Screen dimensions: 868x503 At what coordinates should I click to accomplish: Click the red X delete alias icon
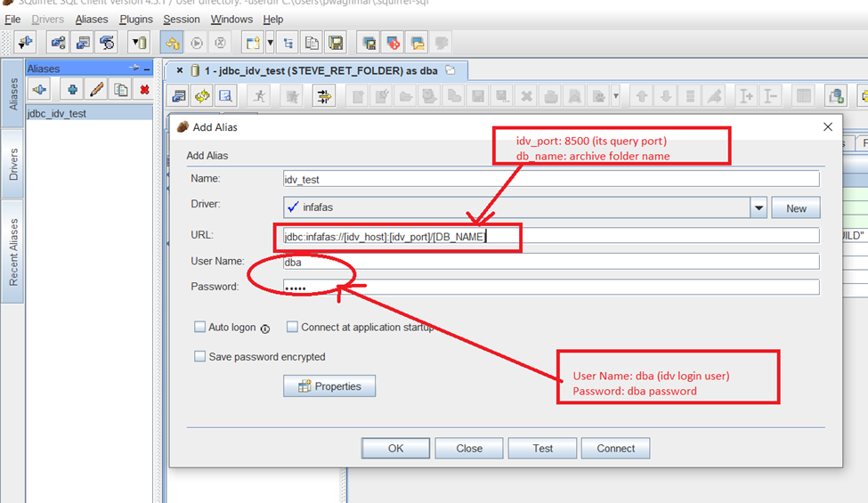coord(144,89)
